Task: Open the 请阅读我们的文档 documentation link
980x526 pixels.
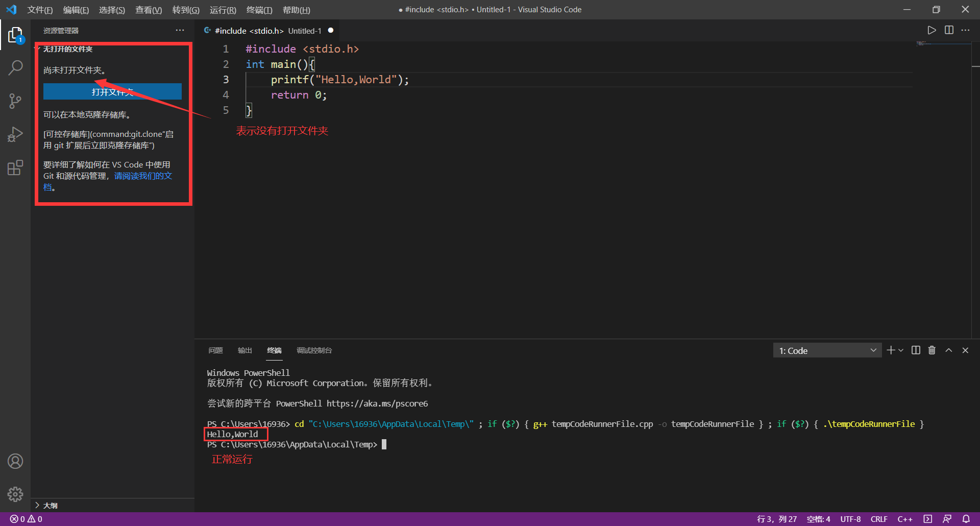Action: click(143, 176)
